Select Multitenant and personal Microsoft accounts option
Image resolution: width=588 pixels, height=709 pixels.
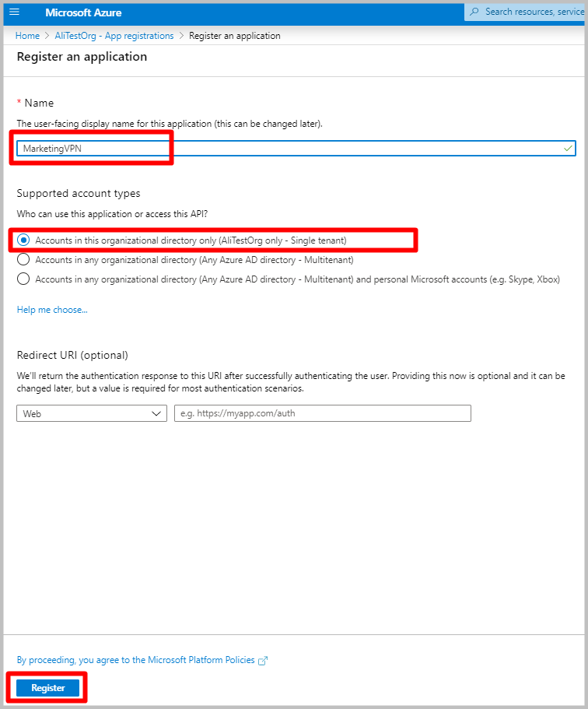click(x=23, y=279)
